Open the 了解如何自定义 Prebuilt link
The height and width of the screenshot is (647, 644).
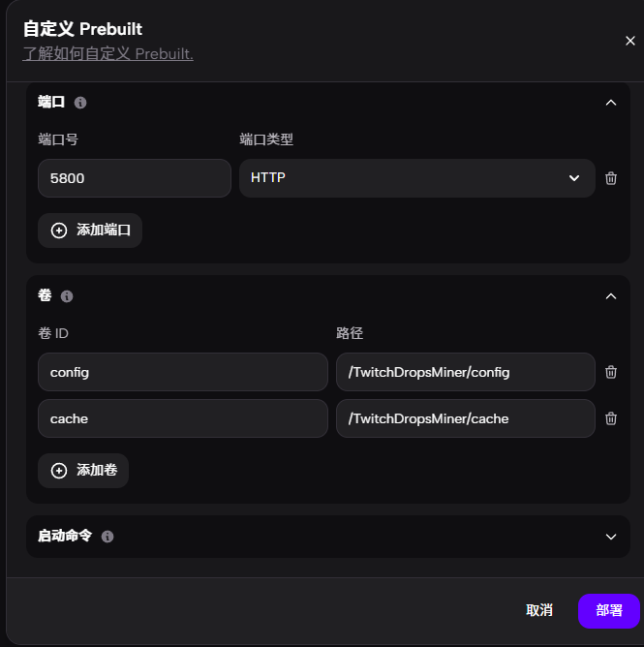[x=108, y=54]
